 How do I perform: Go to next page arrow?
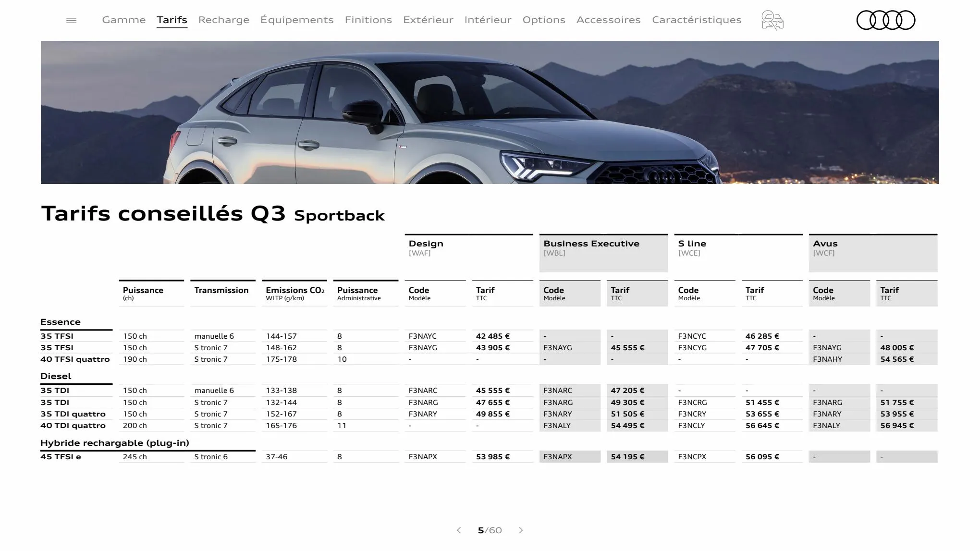pos(521,530)
